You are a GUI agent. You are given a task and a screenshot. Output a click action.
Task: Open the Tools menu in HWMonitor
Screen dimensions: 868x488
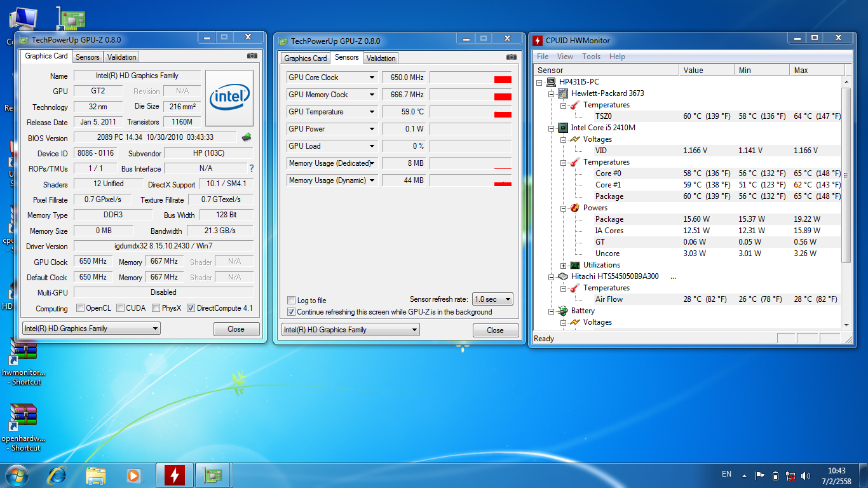[x=591, y=57]
